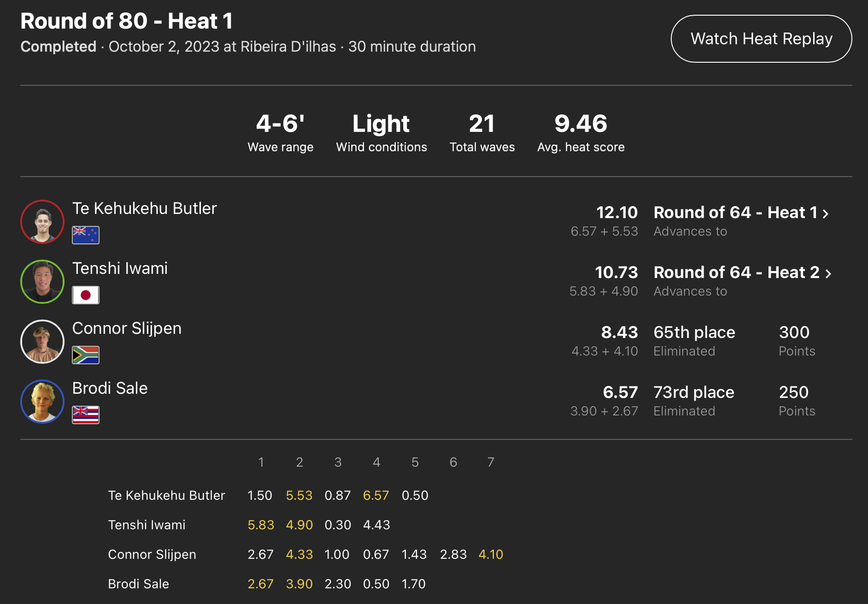Select Connor Slijpen's name in results

(127, 328)
